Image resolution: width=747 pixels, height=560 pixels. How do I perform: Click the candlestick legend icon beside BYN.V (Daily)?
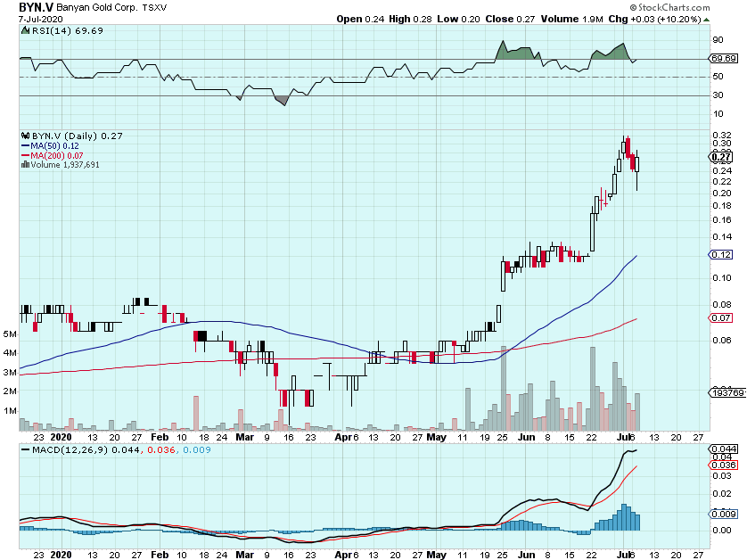coord(26,136)
